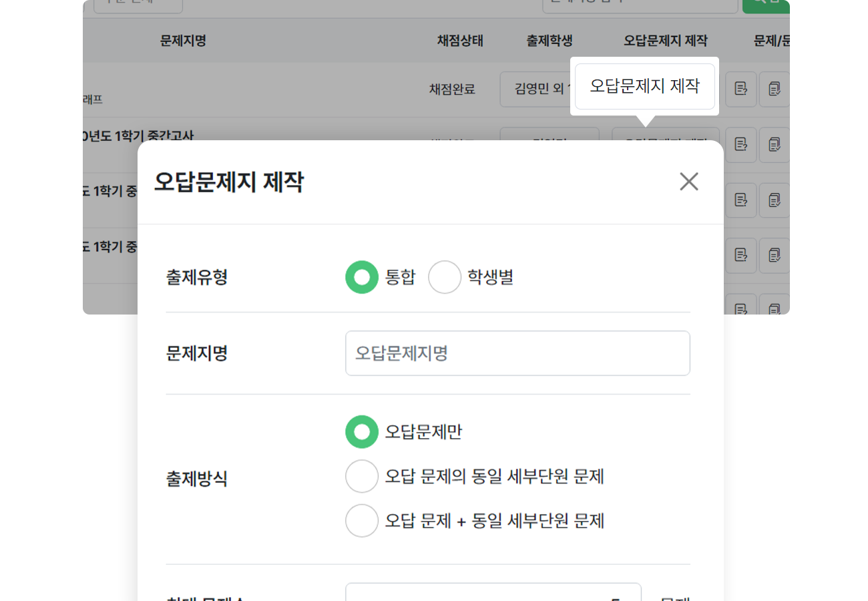Pick 오답 문제 + 동일 세부단원 문제 option
Screen dimensions: 868x601
tap(362, 521)
